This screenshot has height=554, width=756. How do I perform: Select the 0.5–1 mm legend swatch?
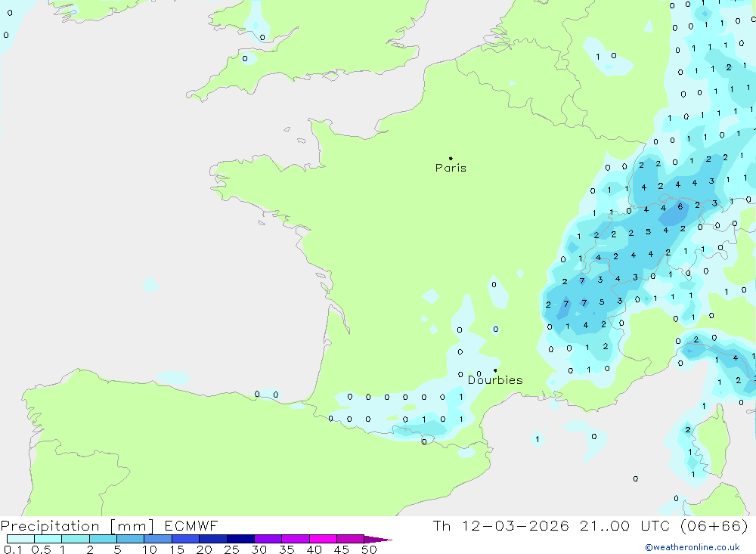(x=48, y=539)
